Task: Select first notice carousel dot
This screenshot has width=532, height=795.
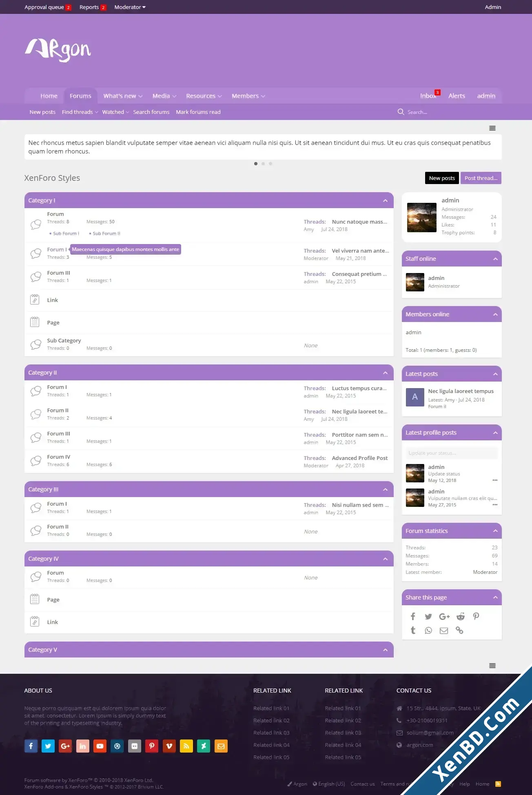Action: pyautogui.click(x=256, y=164)
